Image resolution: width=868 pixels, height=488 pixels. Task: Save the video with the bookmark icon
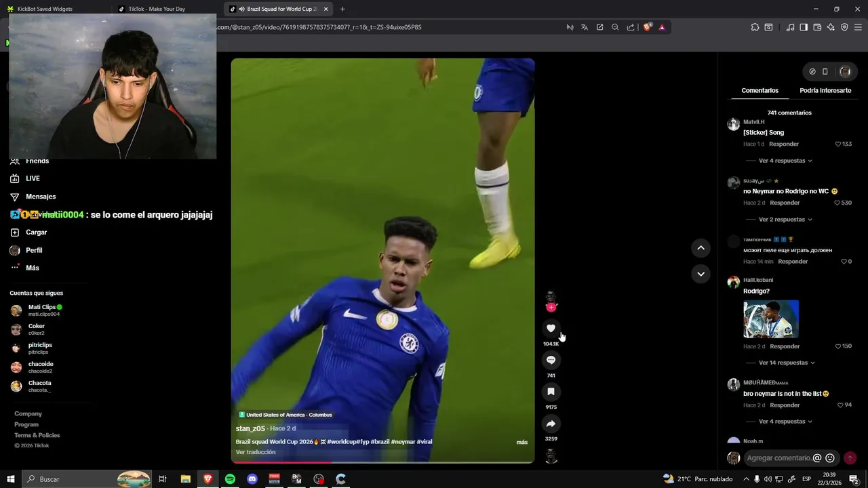[551, 392]
